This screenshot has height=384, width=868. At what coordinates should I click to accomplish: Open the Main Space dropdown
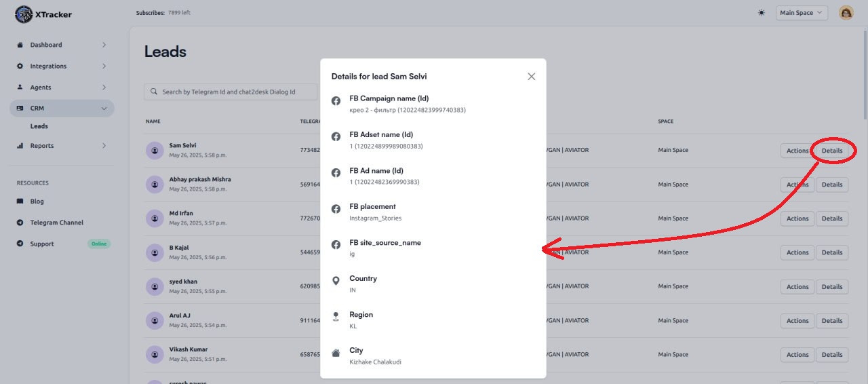801,13
